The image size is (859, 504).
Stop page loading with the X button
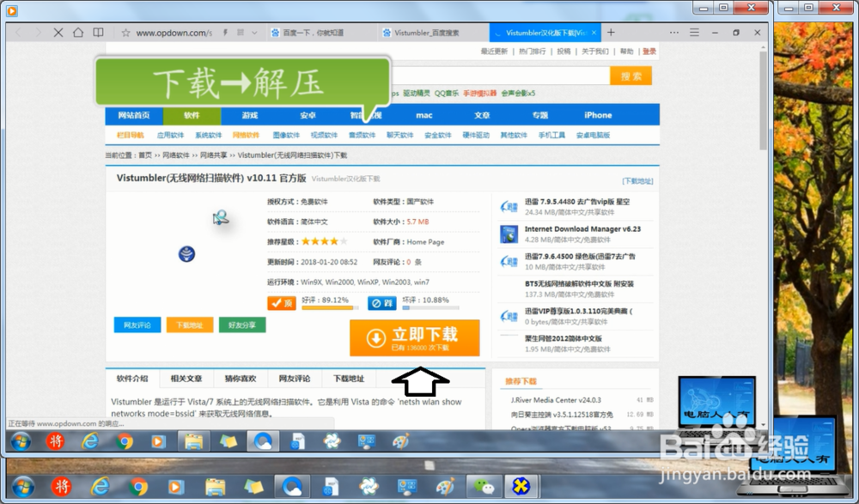click(x=58, y=33)
